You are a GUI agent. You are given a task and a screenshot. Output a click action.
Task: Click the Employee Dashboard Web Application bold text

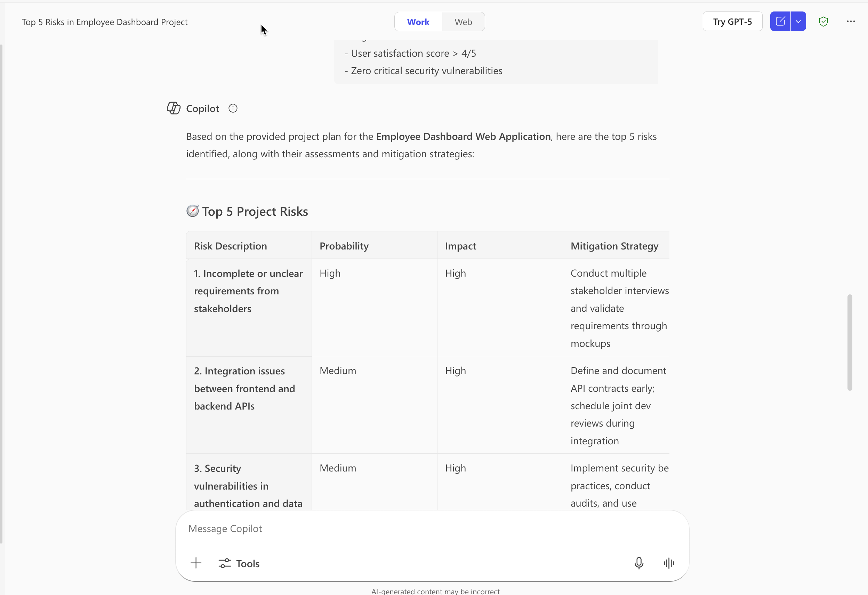pos(464,136)
